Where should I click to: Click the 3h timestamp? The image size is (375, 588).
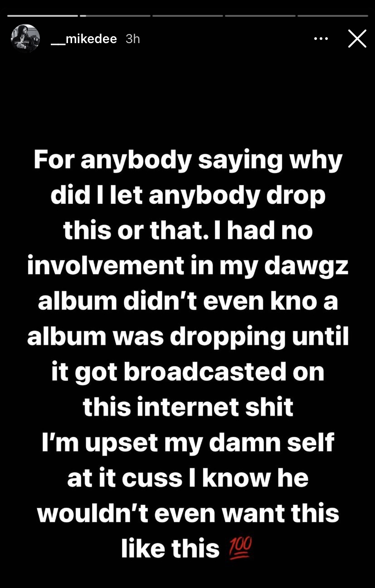pyautogui.click(x=133, y=39)
